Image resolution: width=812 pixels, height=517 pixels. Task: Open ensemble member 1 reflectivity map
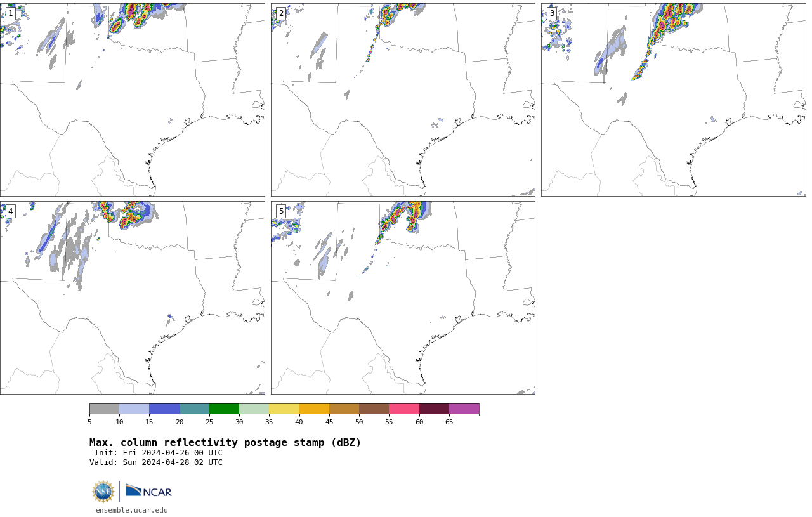click(132, 100)
